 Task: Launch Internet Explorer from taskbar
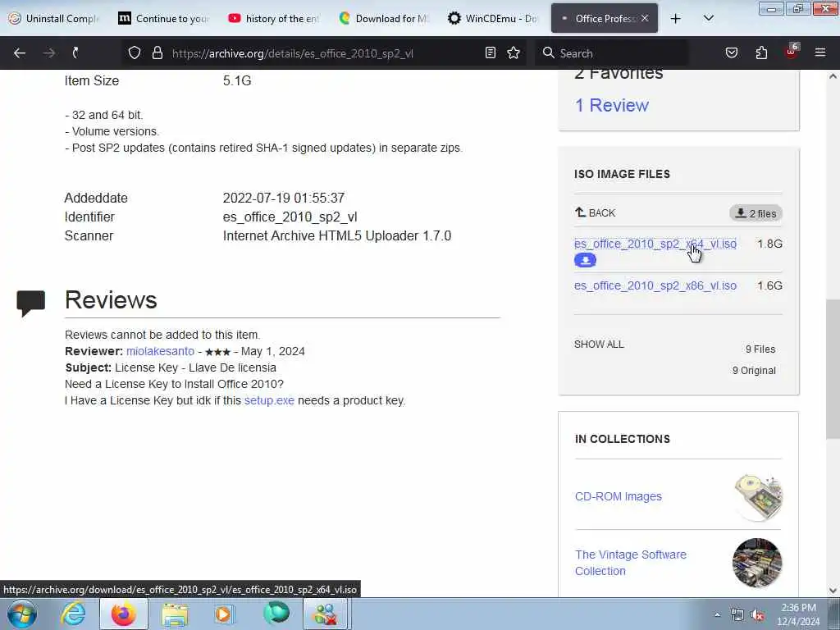(x=73, y=614)
